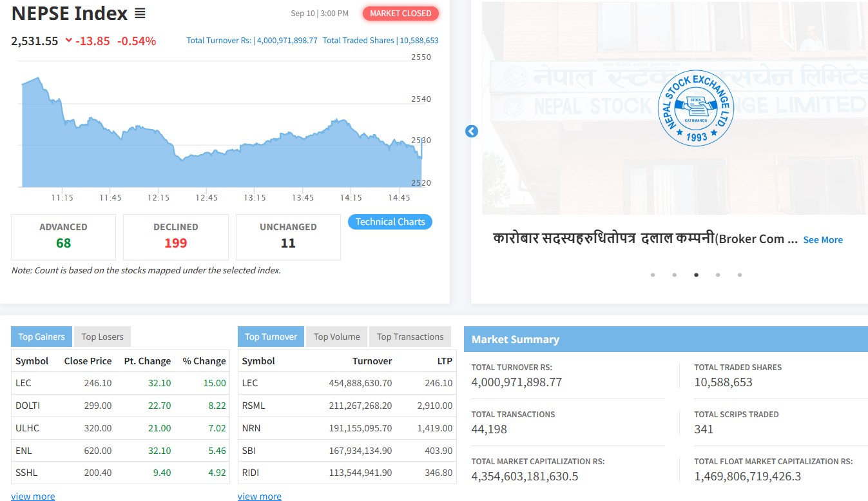Click the MARKET CLOSED status badge
Image resolution: width=868 pixels, height=501 pixels.
[x=401, y=14]
